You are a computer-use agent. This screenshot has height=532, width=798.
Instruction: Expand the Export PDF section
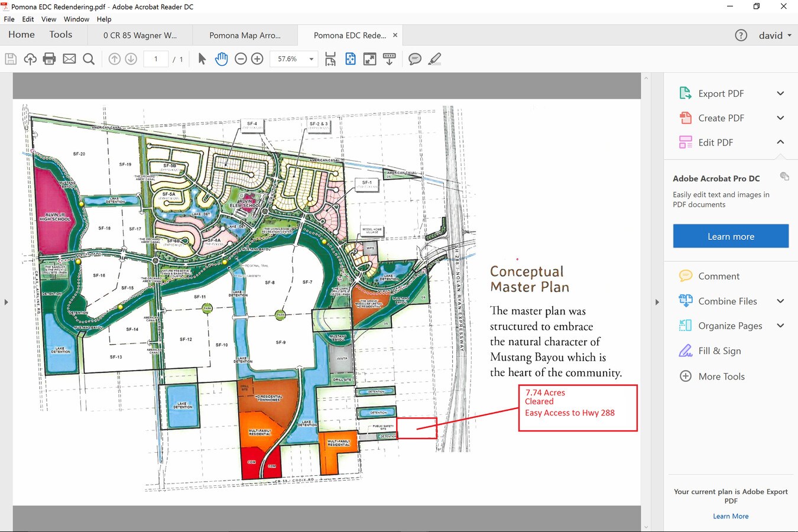780,93
